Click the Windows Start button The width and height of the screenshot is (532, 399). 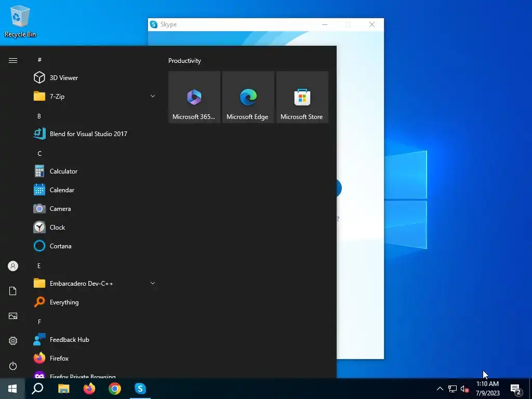pyautogui.click(x=12, y=389)
